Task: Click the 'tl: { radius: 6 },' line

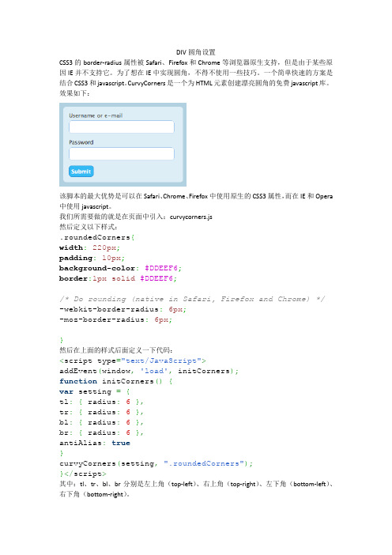Action: 101,402
